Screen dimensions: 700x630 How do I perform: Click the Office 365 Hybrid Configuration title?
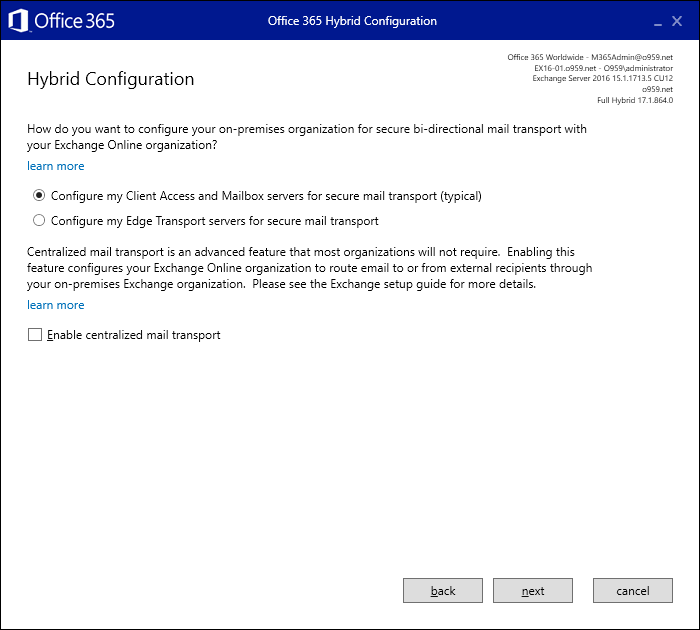(352, 21)
